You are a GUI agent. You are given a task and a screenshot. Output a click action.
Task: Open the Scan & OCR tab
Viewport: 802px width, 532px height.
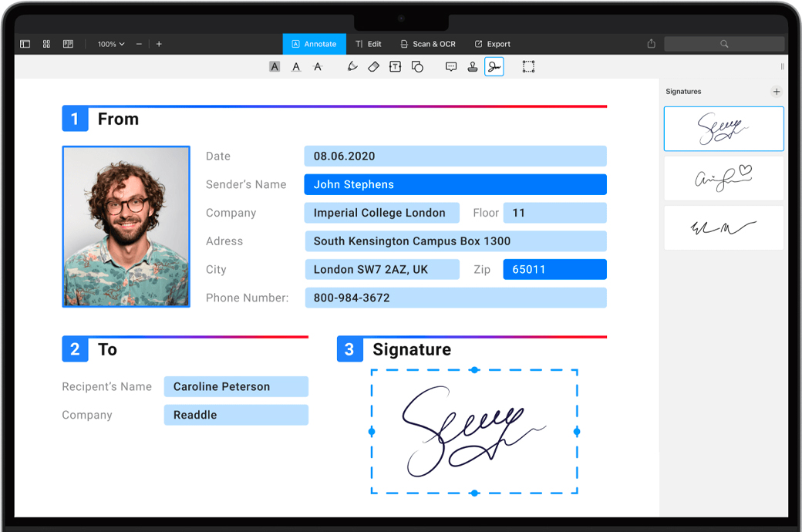427,44
